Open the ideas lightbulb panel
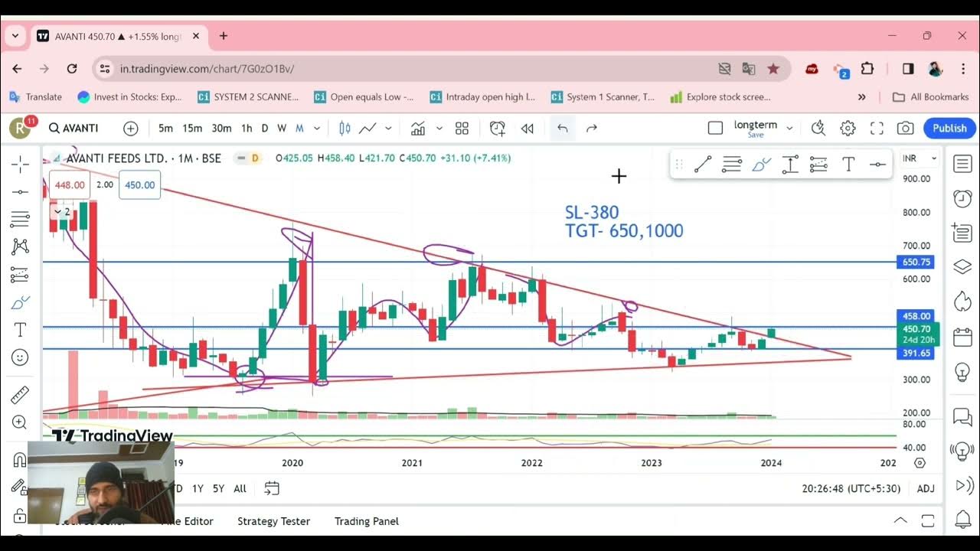The image size is (980, 551). pos(962,372)
